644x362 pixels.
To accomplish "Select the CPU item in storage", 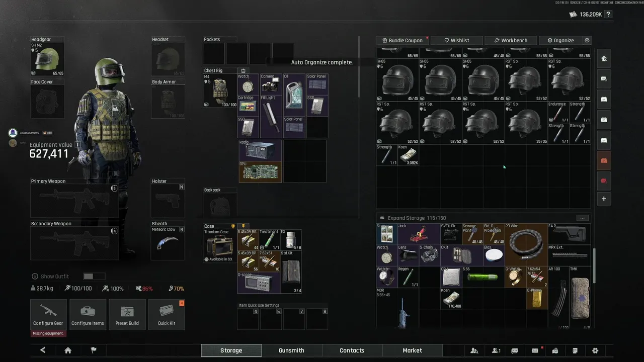I will pyautogui.click(x=450, y=277).
